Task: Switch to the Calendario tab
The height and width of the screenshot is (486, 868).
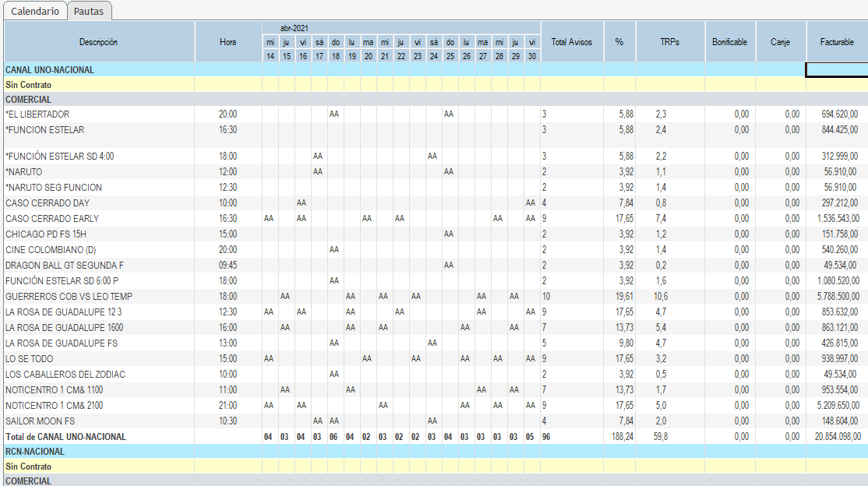Action: coord(34,11)
